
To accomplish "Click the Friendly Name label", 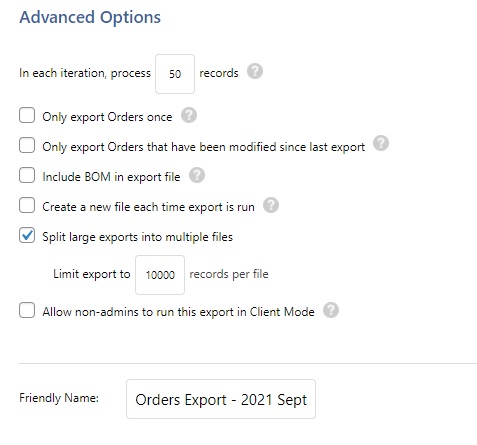I will (x=59, y=398).
